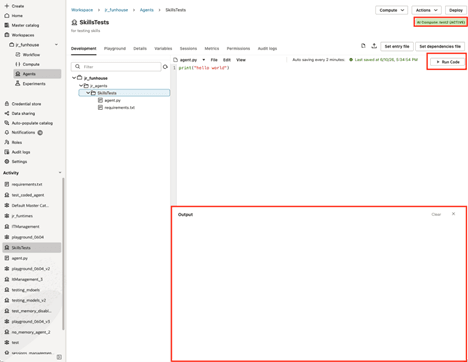The width and height of the screenshot is (468, 362).
Task: Click the upload icon beside Set entry file
Action: 374,46
